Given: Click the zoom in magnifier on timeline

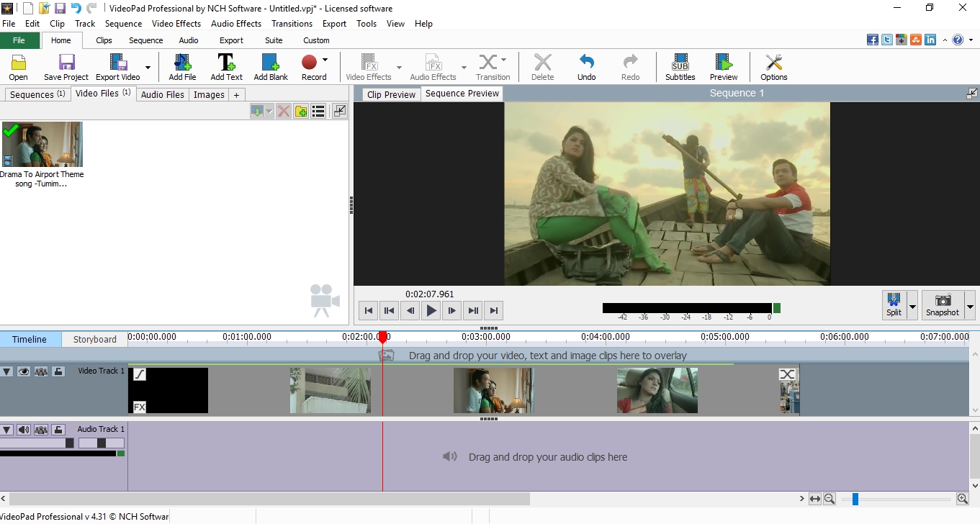Looking at the screenshot, I should point(963,499).
